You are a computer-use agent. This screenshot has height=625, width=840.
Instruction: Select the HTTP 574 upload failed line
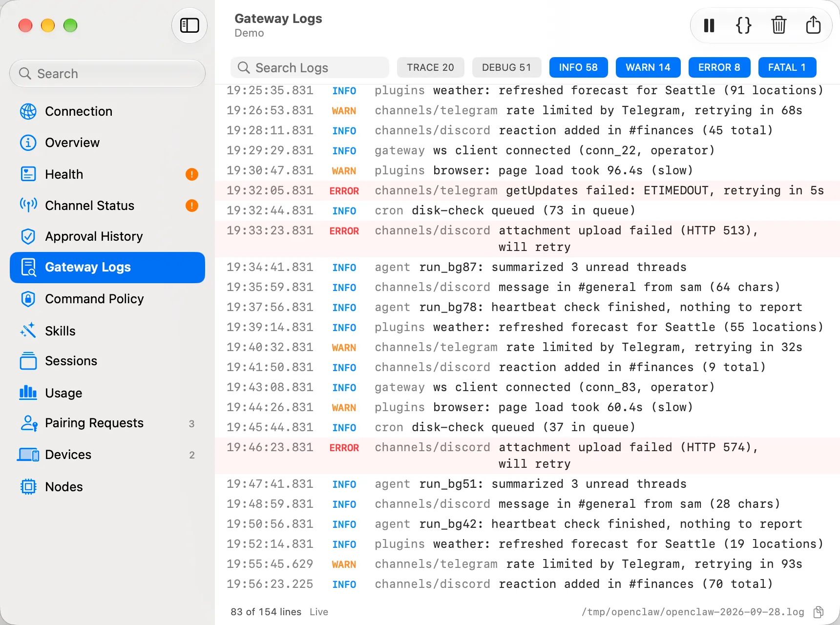[527, 456]
